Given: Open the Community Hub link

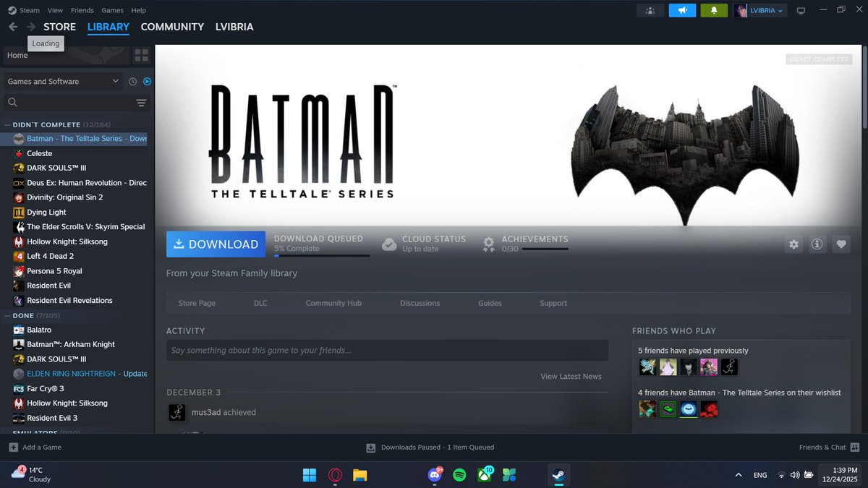Looking at the screenshot, I should pyautogui.click(x=333, y=303).
